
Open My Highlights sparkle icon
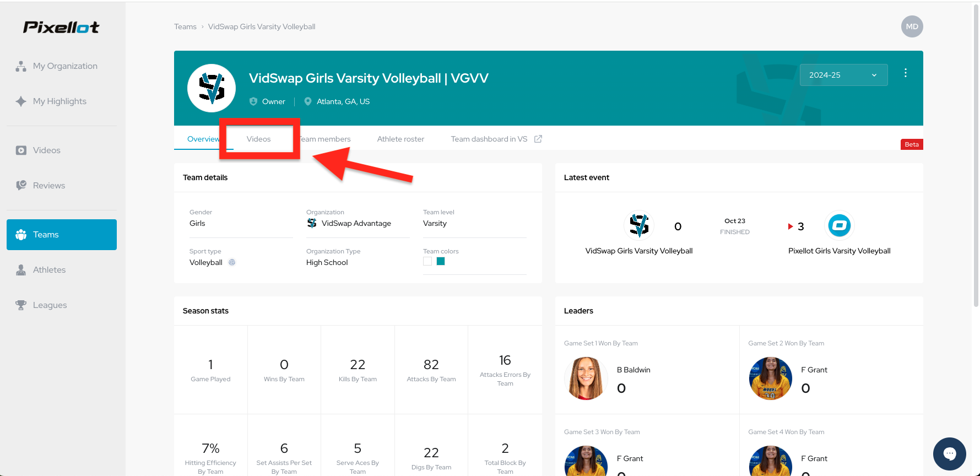point(21,101)
